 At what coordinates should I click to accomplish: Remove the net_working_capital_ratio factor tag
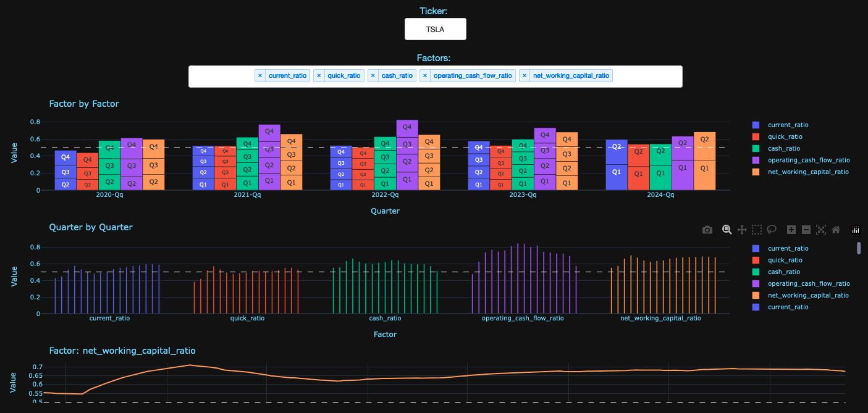pos(525,76)
